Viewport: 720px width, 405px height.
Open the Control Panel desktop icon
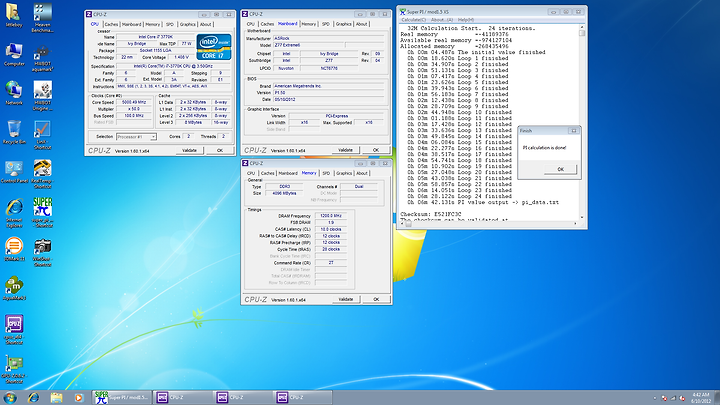pyautogui.click(x=14, y=172)
